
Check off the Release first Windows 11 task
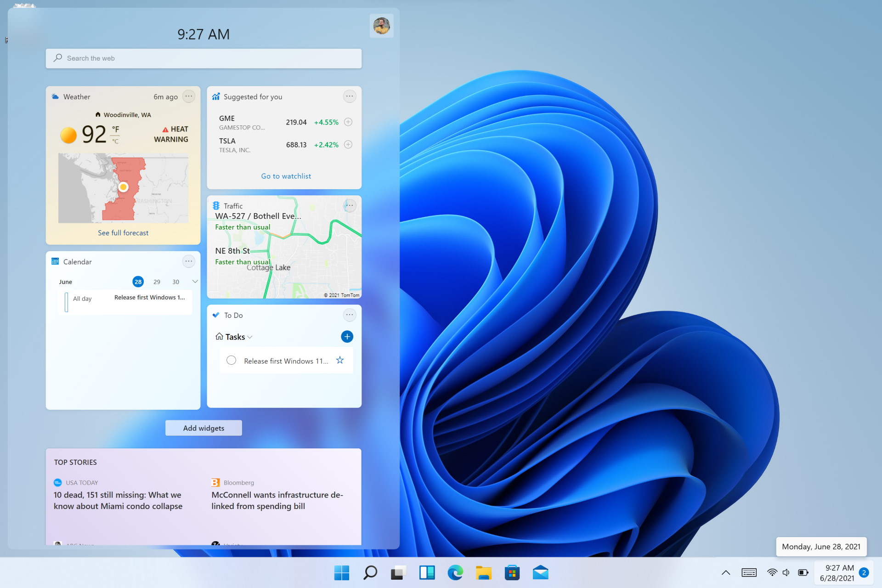coord(231,360)
